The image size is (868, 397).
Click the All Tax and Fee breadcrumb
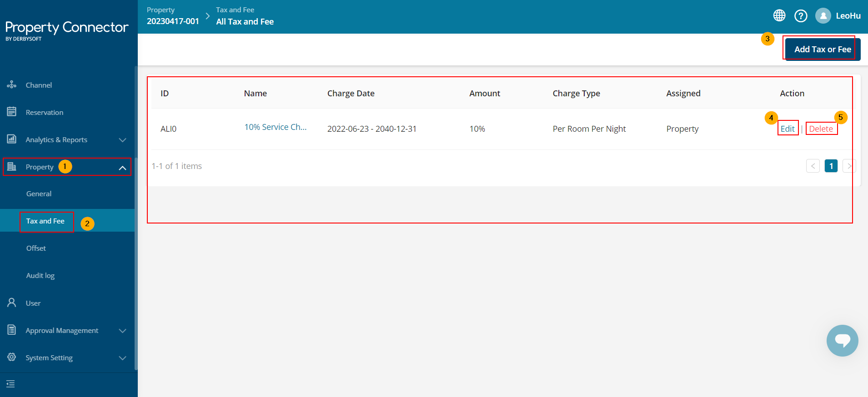[x=245, y=21]
